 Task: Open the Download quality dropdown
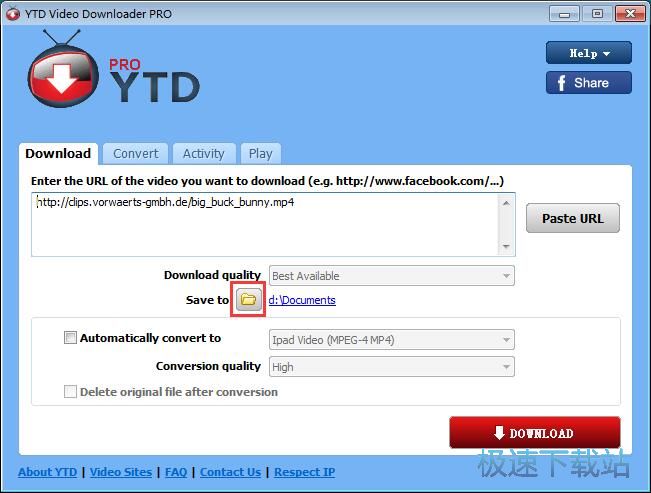coord(392,276)
